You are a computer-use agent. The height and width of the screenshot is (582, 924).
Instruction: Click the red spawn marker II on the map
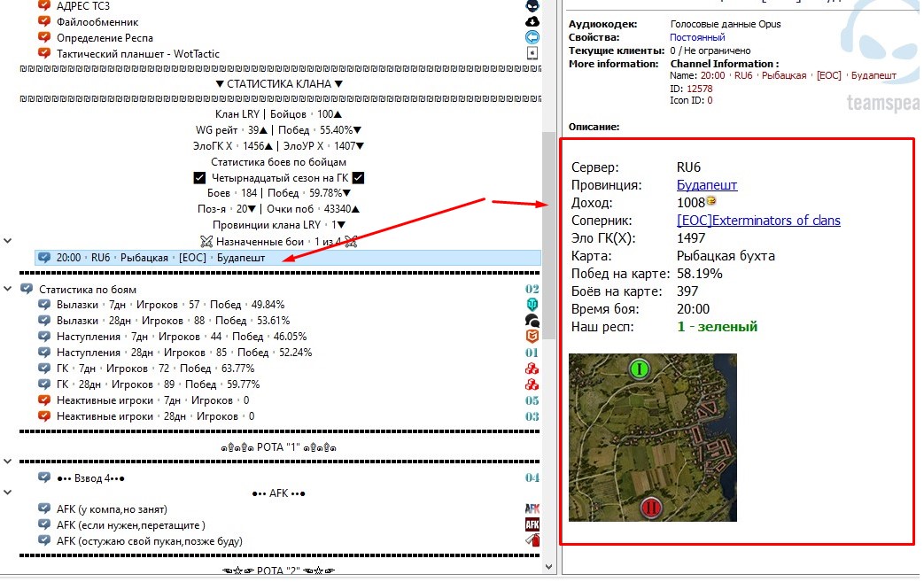tap(651, 508)
